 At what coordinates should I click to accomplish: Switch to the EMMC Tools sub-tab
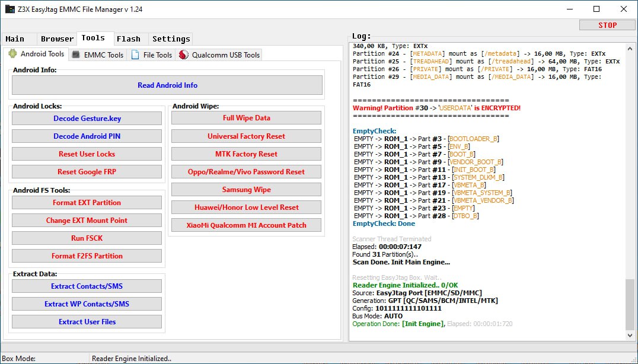tap(98, 55)
